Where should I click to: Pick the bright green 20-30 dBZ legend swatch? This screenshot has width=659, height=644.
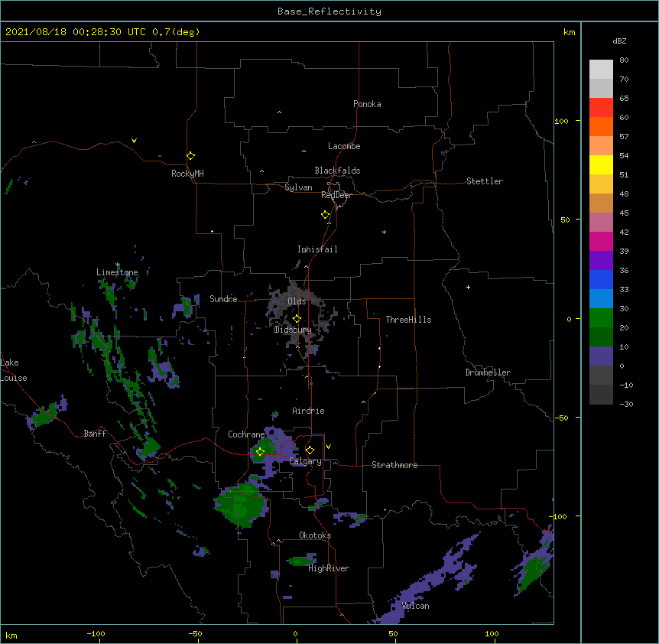(x=601, y=318)
